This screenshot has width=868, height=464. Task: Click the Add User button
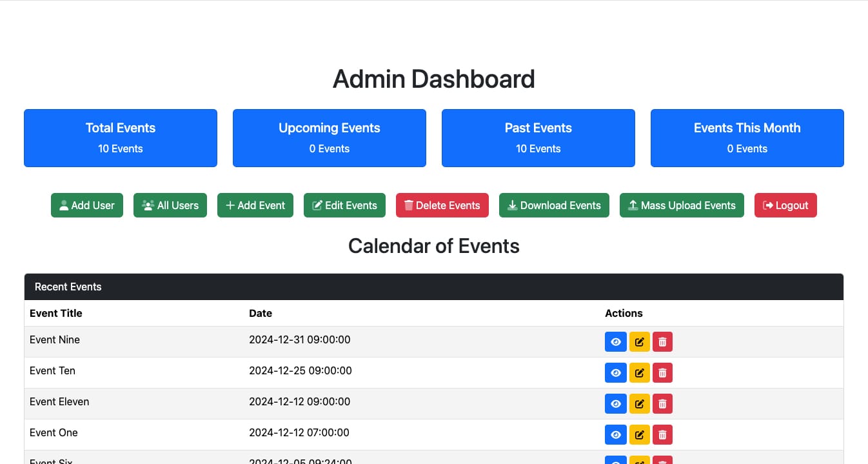tap(87, 205)
